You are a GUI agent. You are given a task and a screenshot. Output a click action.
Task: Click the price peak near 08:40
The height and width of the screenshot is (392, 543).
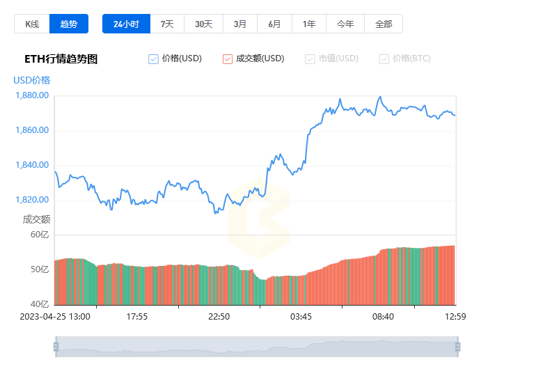380,97
